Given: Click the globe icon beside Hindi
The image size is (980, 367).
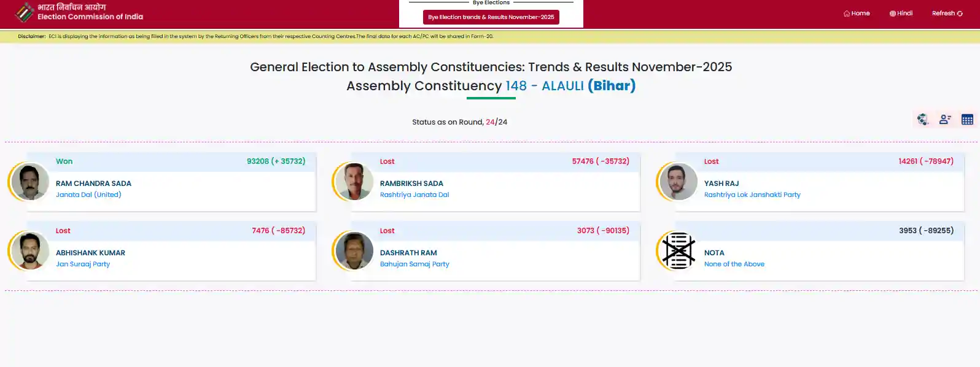Looking at the screenshot, I should tap(892, 14).
